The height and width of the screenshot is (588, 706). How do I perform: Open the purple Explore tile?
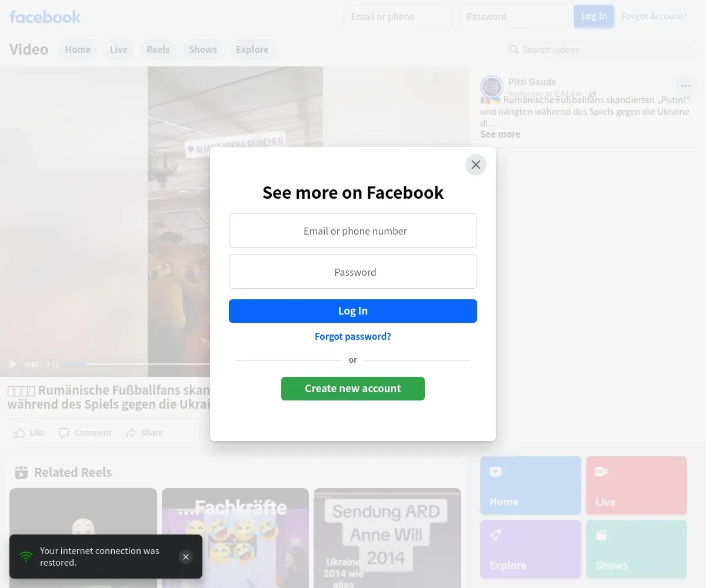point(531,549)
